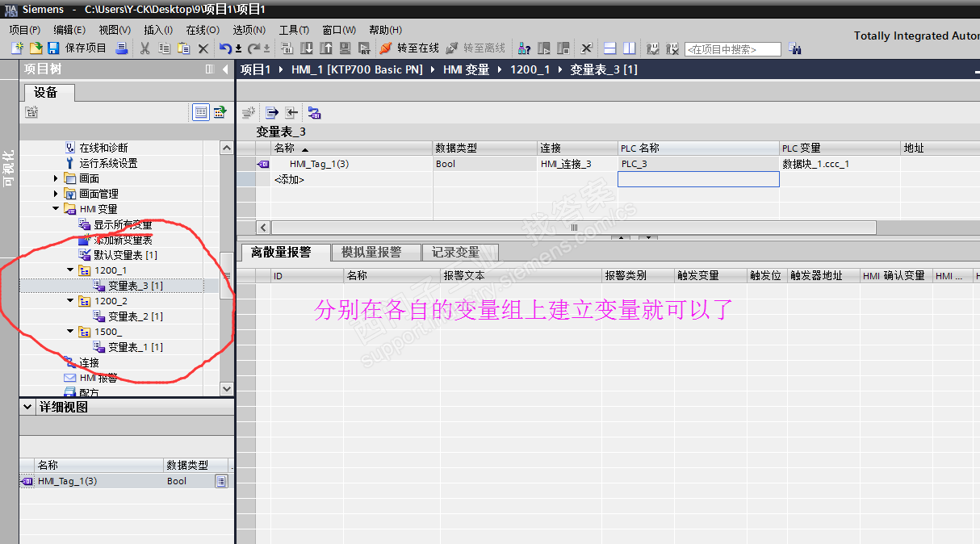
Task: Click the Paste clipboard icon
Action: point(184,48)
